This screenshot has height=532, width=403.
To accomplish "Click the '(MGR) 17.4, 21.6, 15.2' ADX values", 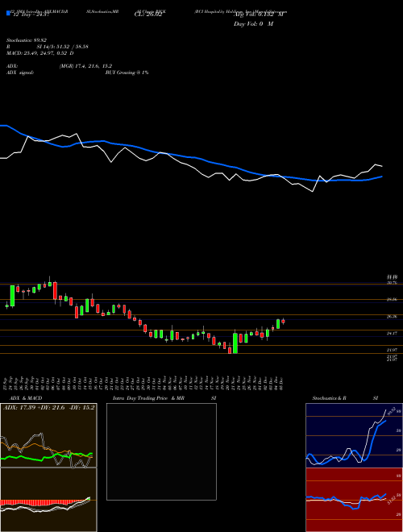I will [85, 66].
